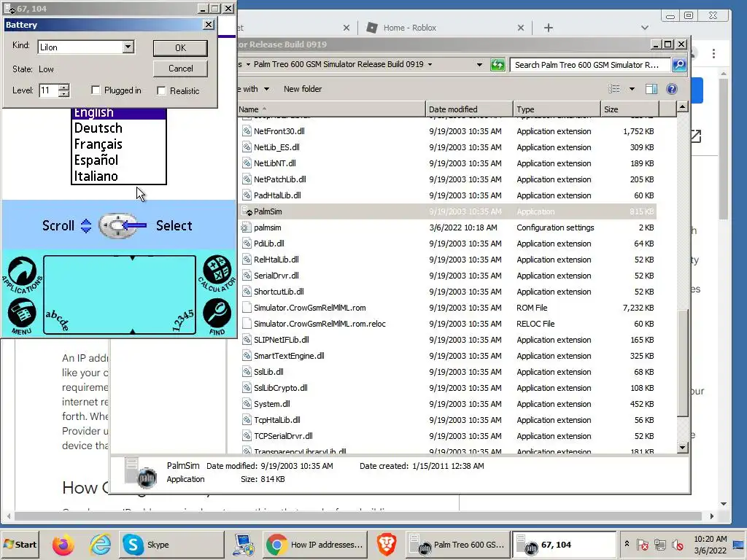The width and height of the screenshot is (747, 560).
Task: Tap the Find magnifier silkscreen icon
Action: pos(217,316)
